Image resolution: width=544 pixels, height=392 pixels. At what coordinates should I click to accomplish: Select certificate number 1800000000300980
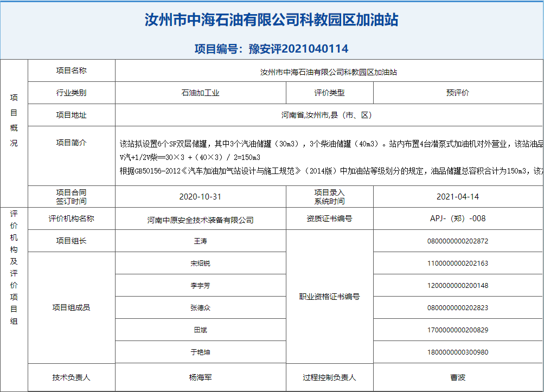point(458,352)
